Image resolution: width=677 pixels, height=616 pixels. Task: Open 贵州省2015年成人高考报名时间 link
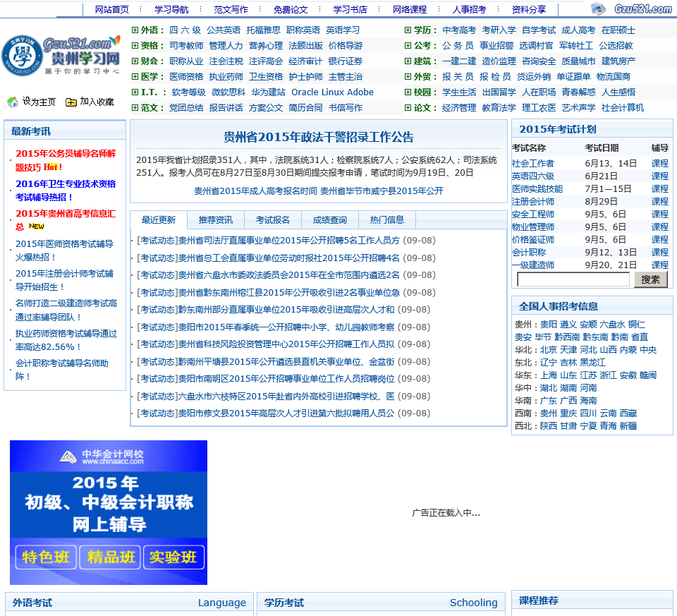tap(255, 191)
